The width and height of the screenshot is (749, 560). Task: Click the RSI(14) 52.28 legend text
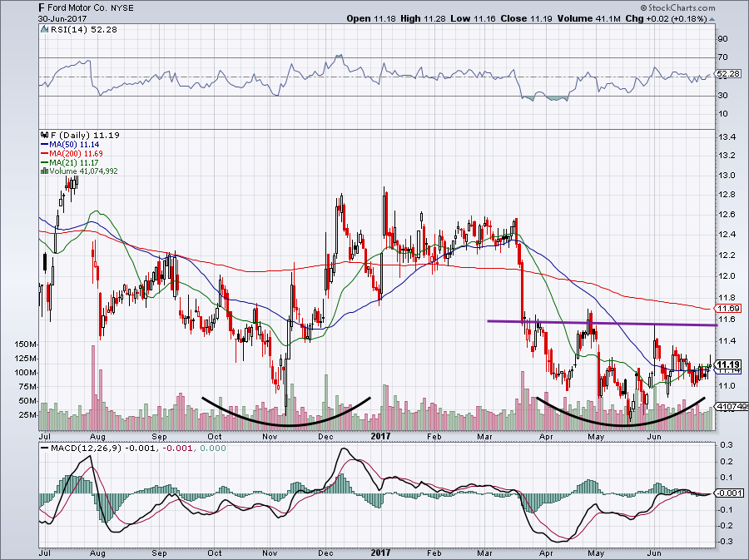click(x=83, y=30)
